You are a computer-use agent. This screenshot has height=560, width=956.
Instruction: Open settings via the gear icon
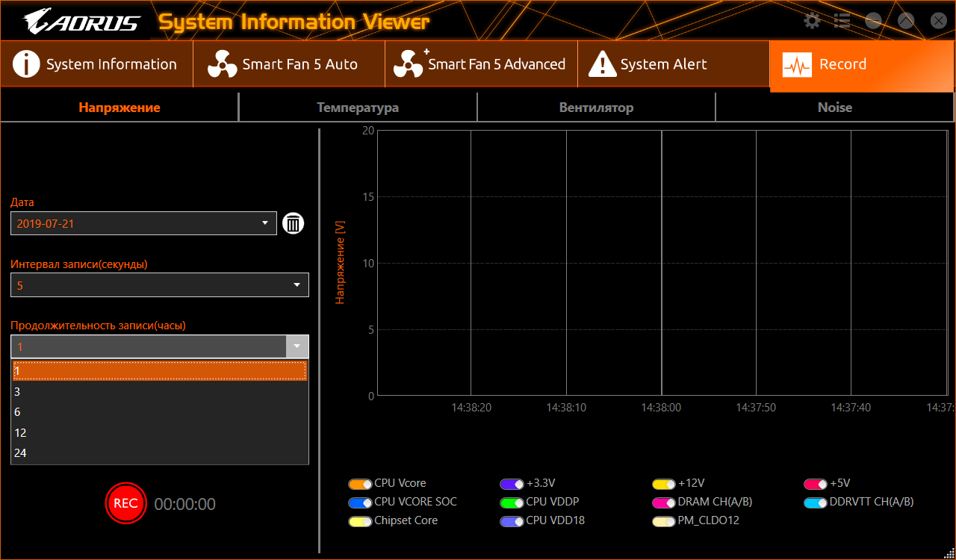pyautogui.click(x=812, y=21)
